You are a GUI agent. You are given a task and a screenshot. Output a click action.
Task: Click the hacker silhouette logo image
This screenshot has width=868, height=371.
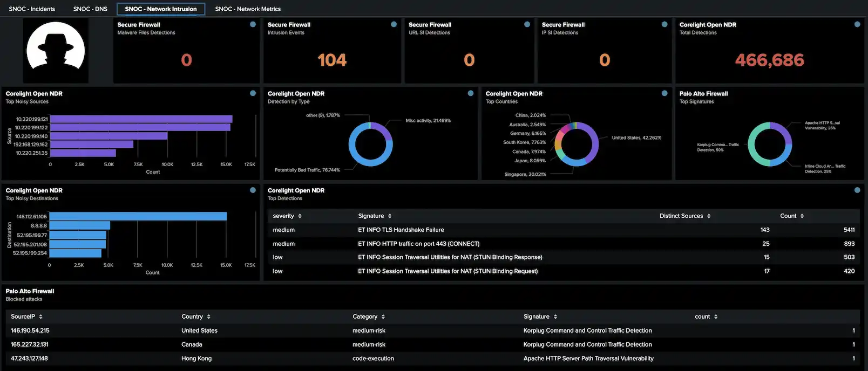pyautogui.click(x=56, y=50)
